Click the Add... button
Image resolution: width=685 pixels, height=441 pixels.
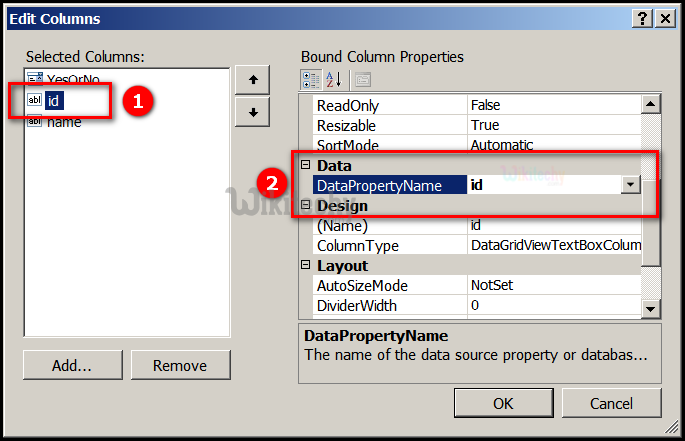coord(72,366)
